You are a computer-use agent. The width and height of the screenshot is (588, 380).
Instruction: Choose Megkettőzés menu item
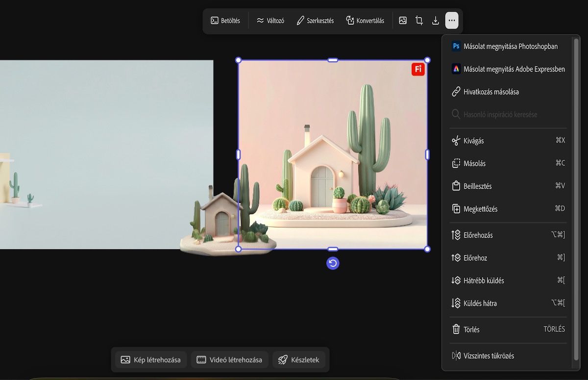480,209
